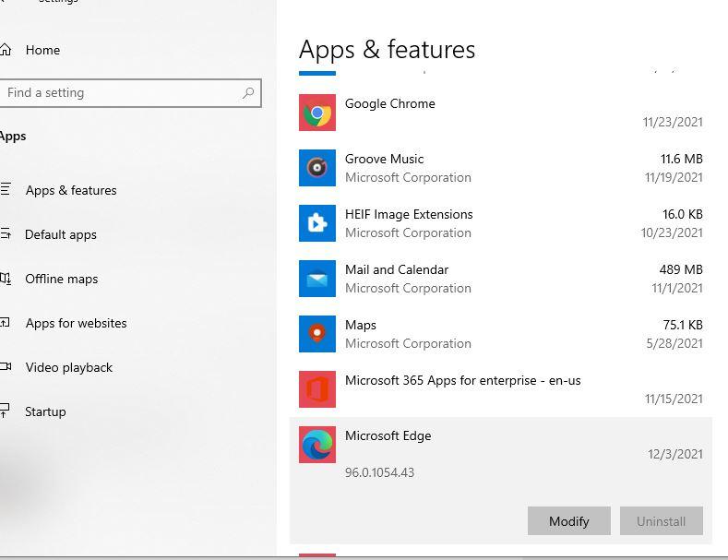Image resolution: width=728 pixels, height=560 pixels.
Task: Click the 11/23/2021 Chrome install date
Action: tap(673, 122)
